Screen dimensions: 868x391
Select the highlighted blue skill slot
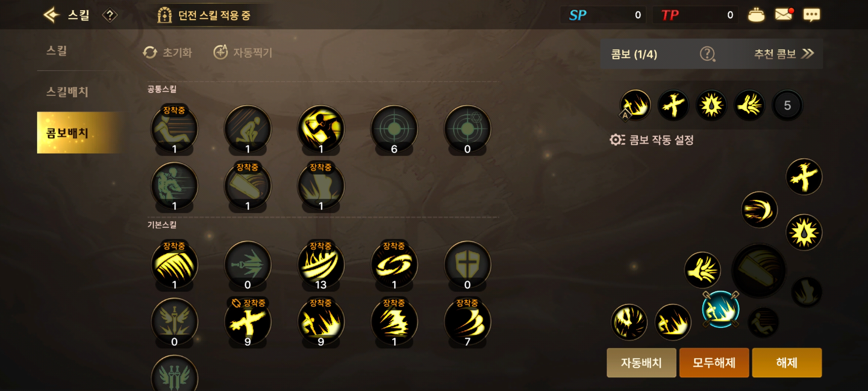pyautogui.click(x=720, y=309)
